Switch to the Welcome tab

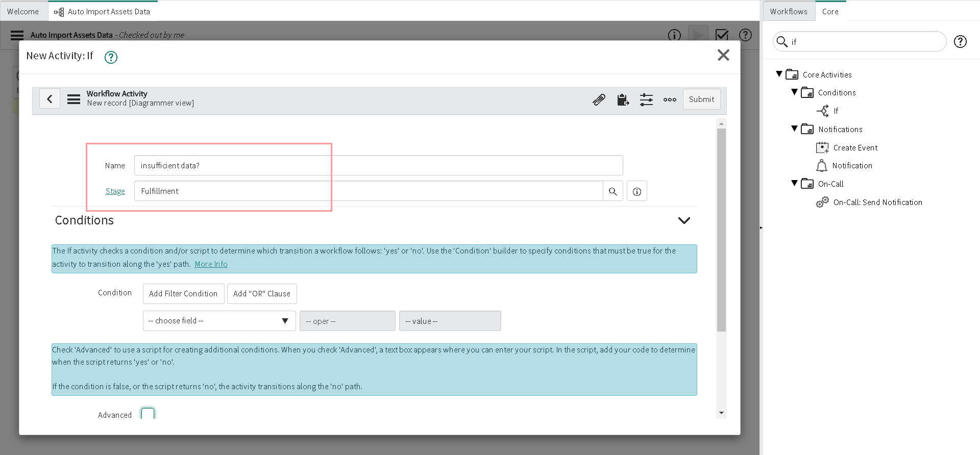tap(23, 11)
